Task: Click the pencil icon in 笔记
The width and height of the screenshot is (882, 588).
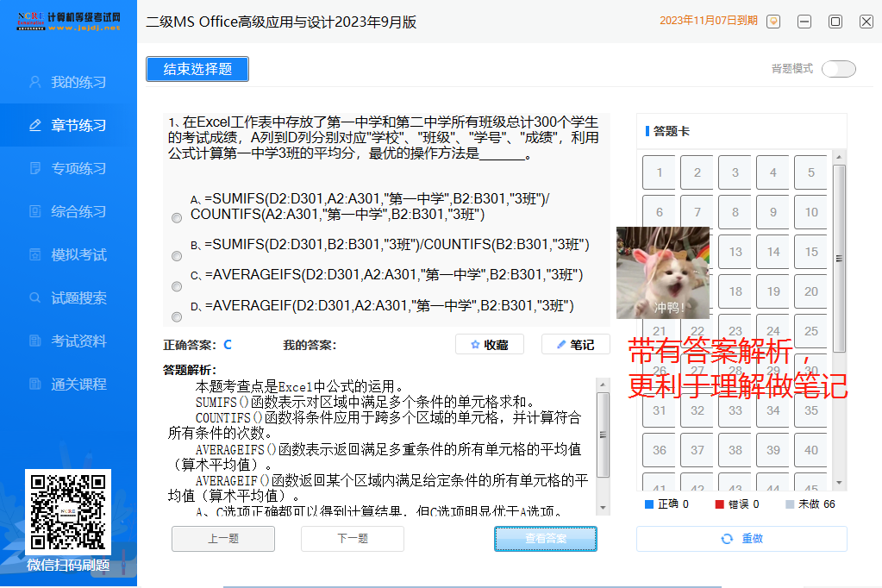Action: pyautogui.click(x=560, y=344)
